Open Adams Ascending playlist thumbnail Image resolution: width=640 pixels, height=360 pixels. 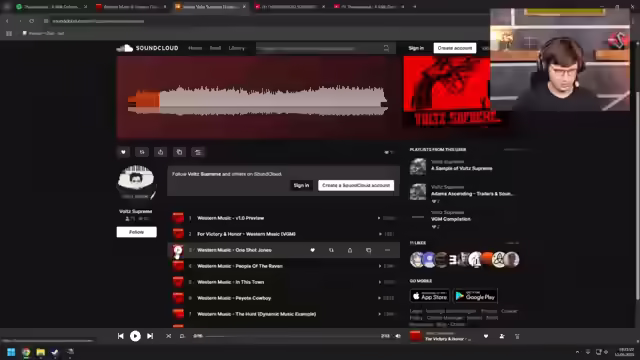tap(418, 192)
